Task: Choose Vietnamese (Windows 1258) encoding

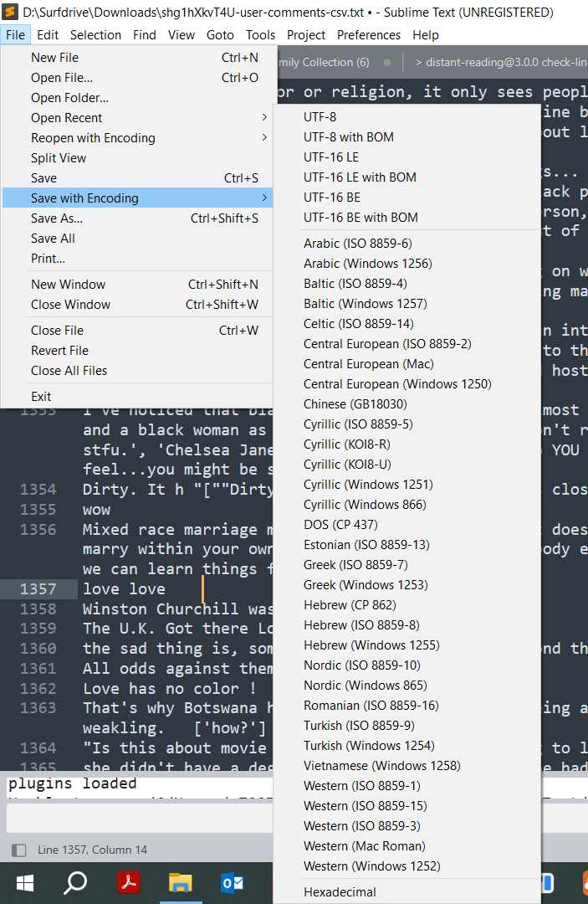Action: click(407, 766)
